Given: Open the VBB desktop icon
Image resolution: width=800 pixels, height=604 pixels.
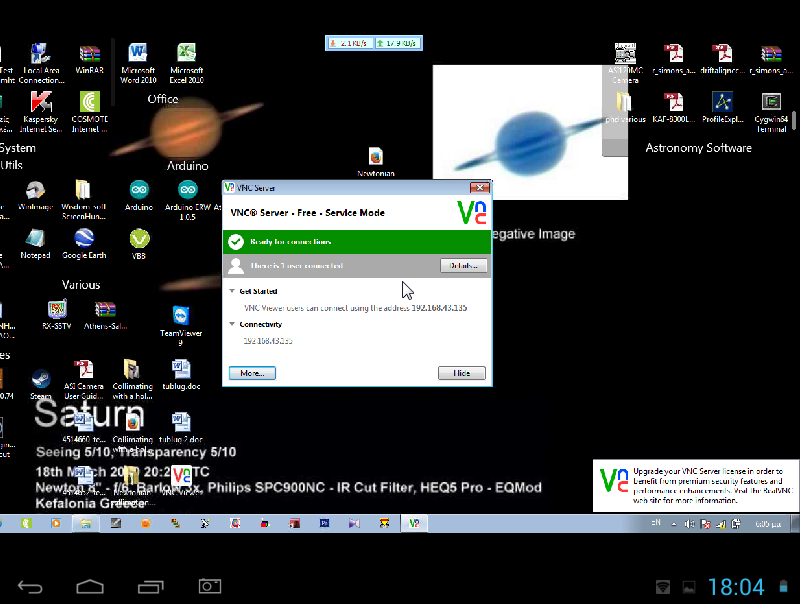Looking at the screenshot, I should coord(139,244).
